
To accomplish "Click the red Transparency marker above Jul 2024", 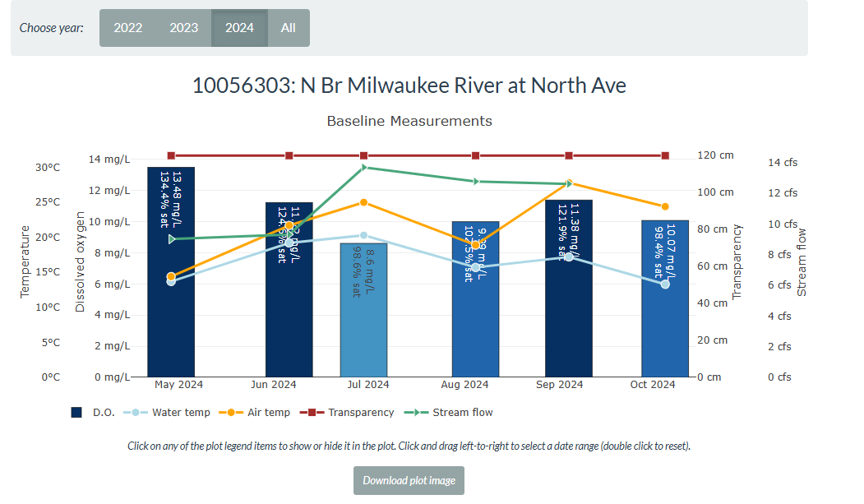I will pyautogui.click(x=363, y=154).
